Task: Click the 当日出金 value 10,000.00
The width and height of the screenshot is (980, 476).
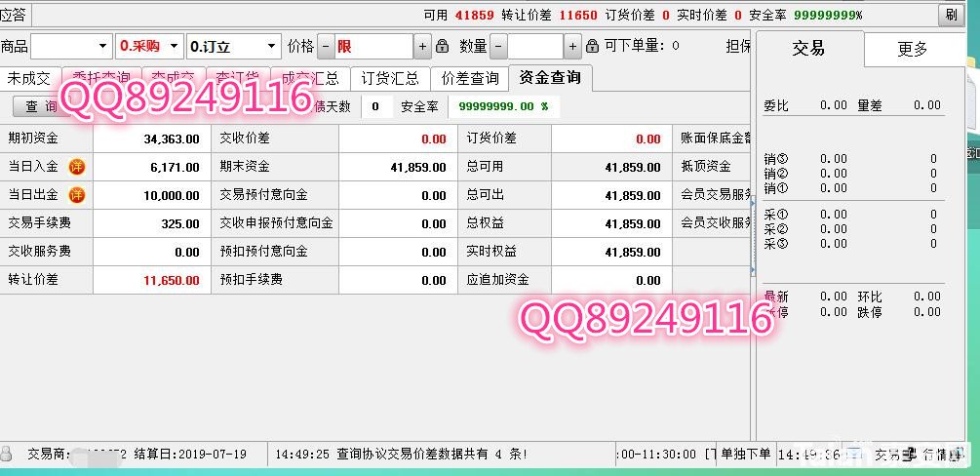Action: coord(172,195)
